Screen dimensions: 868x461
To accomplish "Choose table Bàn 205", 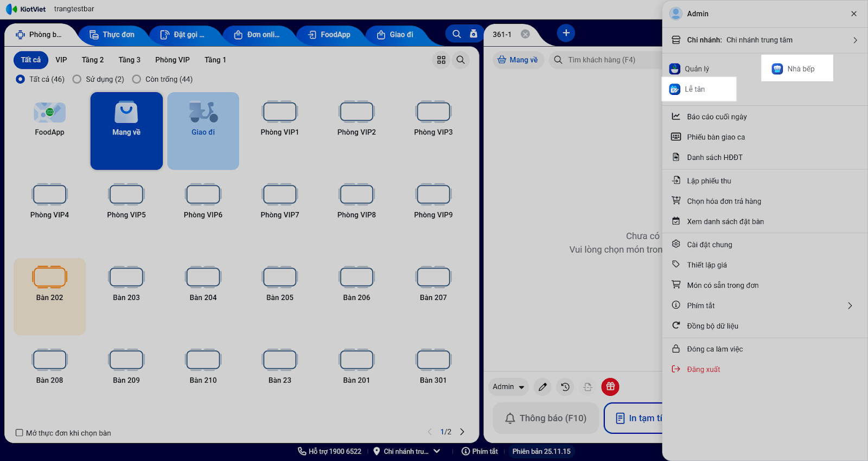I will point(279,296).
